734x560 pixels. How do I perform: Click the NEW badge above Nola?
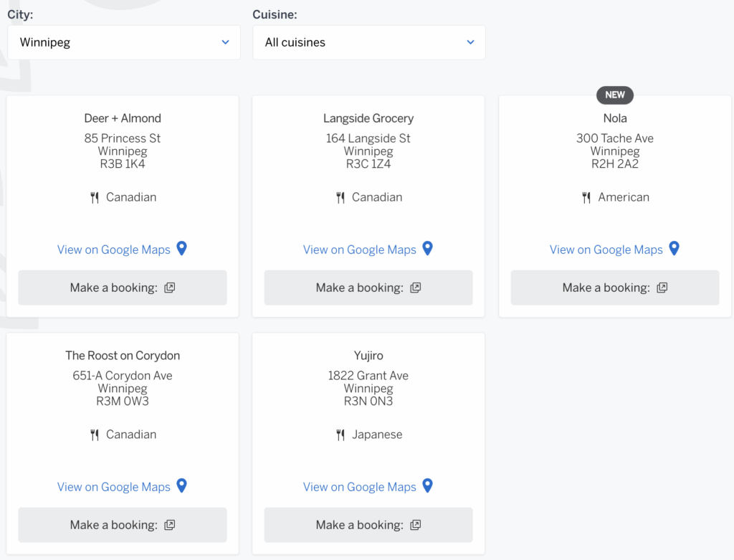click(x=615, y=95)
